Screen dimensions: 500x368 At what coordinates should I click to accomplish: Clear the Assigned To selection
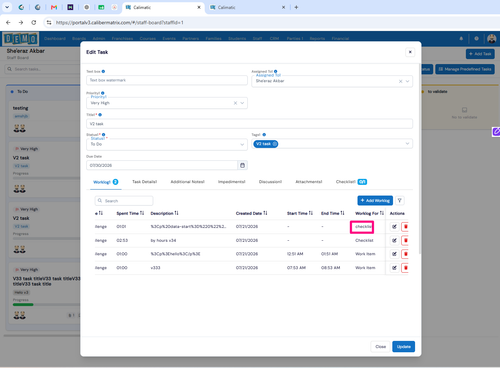(x=400, y=81)
